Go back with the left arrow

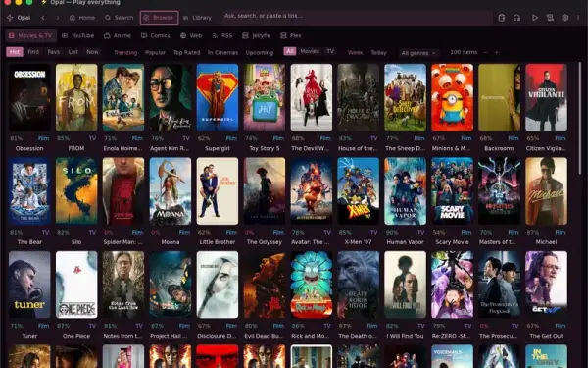[43, 18]
